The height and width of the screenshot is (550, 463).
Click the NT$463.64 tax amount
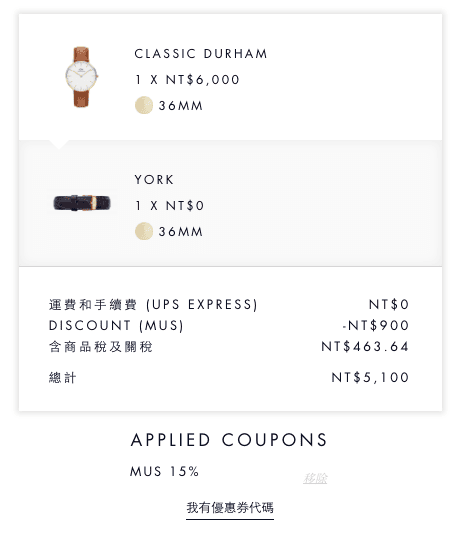click(x=365, y=347)
